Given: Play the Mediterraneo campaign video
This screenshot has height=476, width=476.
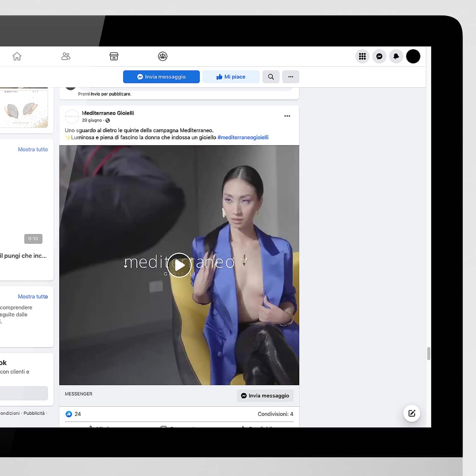Looking at the screenshot, I should 179,265.
